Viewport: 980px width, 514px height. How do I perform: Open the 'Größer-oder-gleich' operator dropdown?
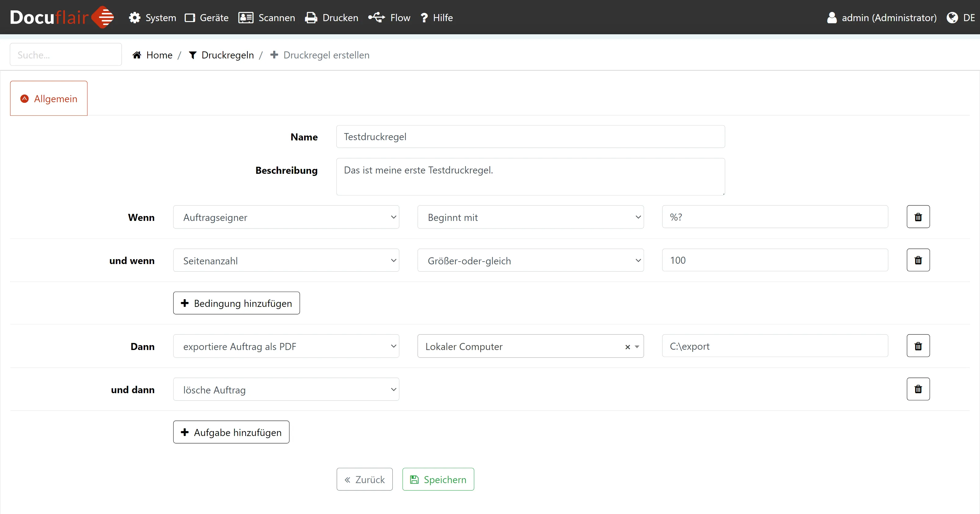pos(530,260)
